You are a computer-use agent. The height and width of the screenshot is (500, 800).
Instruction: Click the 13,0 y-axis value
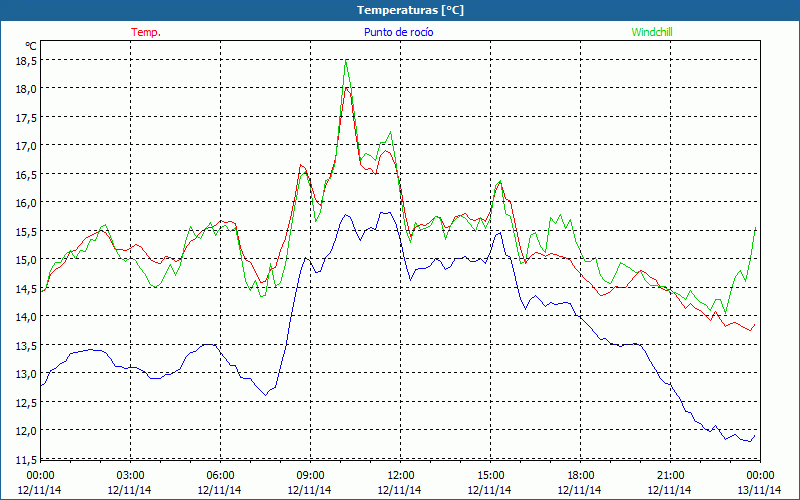pos(28,374)
